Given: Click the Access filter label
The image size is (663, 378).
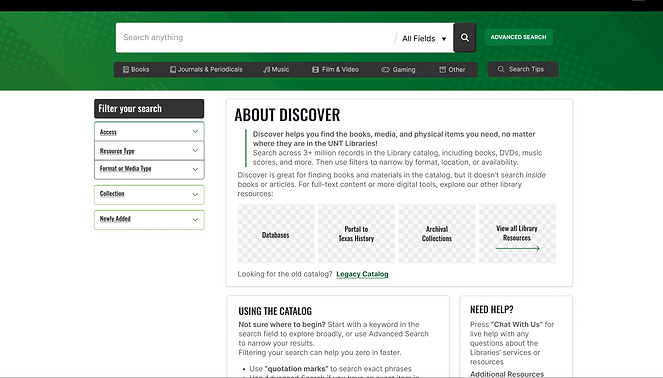Looking at the screenshot, I should 108,132.
